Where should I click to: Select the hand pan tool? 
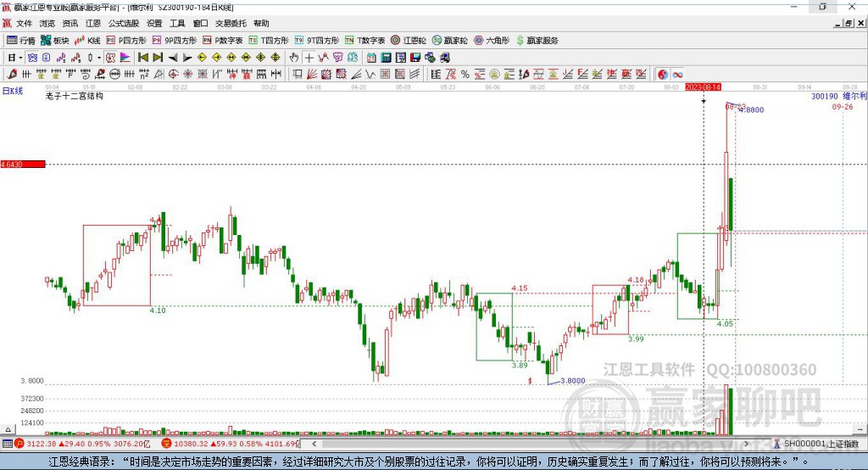coord(294,58)
